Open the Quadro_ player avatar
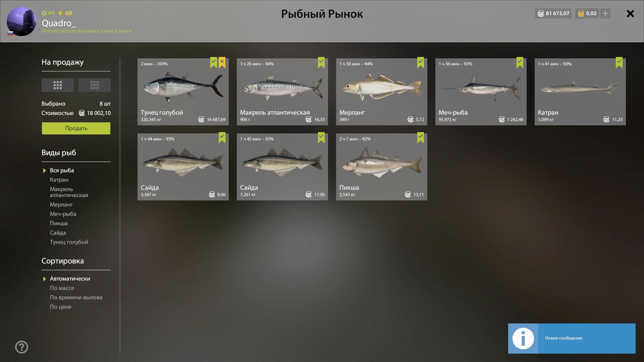The height and width of the screenshot is (362, 644). click(x=21, y=21)
